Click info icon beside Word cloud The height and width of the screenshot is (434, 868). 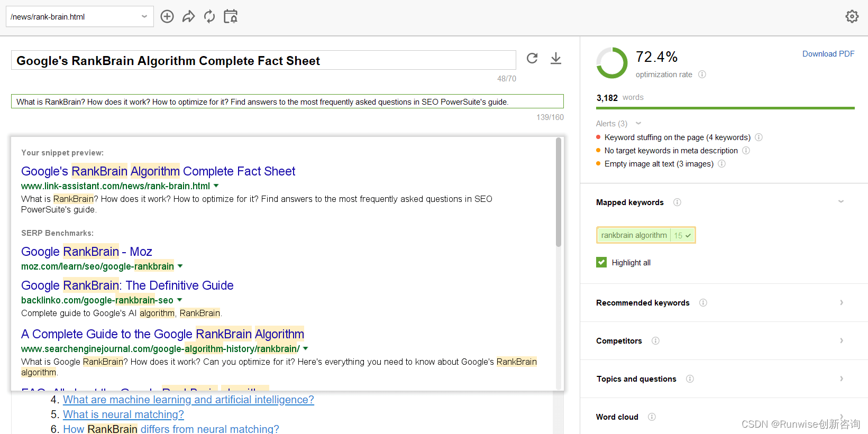(x=652, y=417)
